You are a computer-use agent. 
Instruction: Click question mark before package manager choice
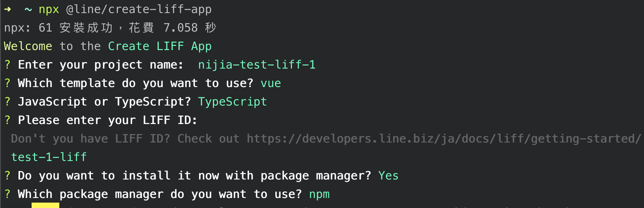point(7,194)
